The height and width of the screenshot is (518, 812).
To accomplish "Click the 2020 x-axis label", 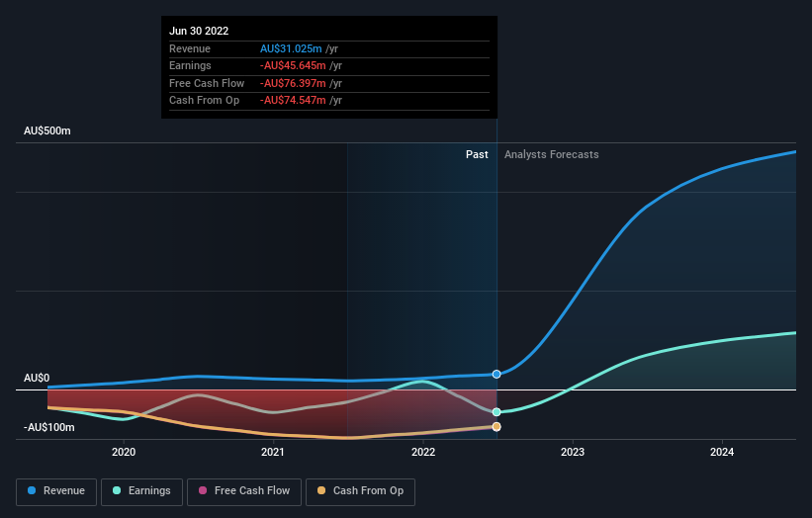I will (x=124, y=453).
